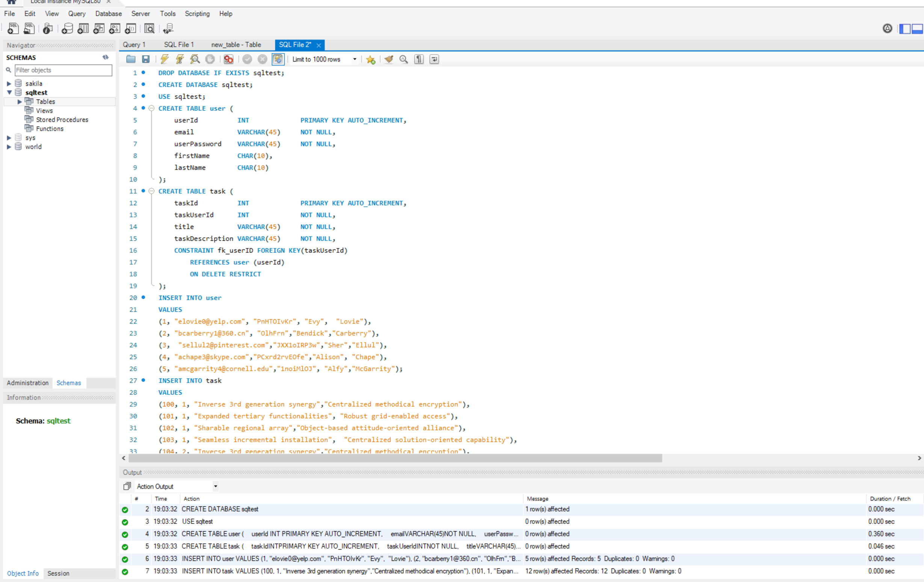Switch to the Administration tab

point(27,383)
